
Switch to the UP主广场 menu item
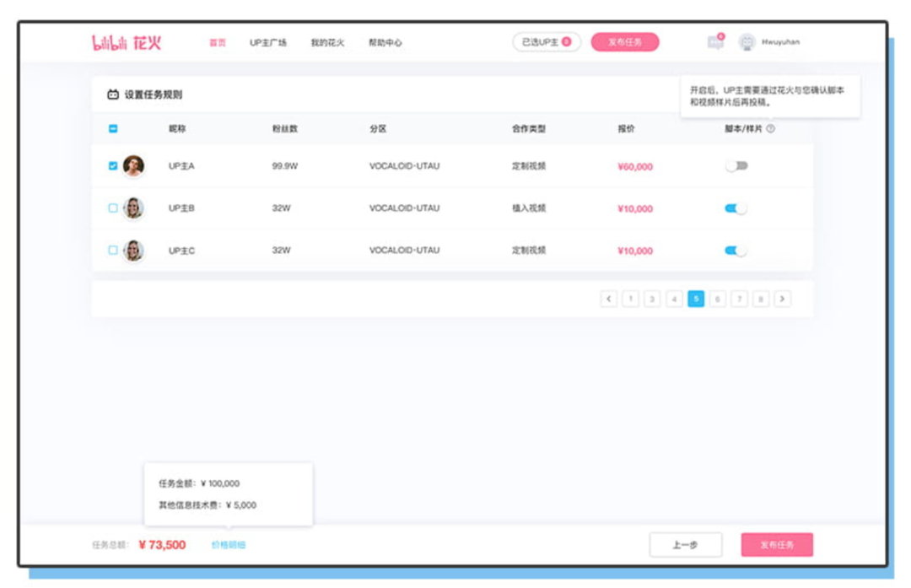[x=270, y=40]
